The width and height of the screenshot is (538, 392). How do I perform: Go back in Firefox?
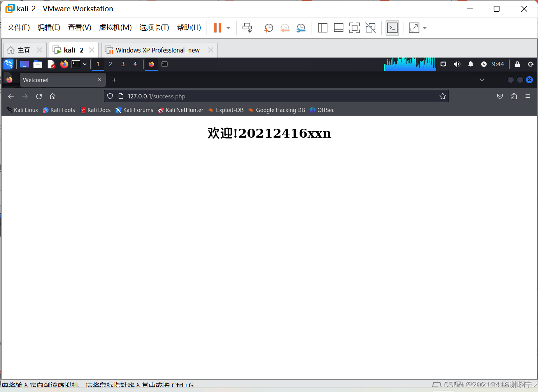(x=11, y=96)
